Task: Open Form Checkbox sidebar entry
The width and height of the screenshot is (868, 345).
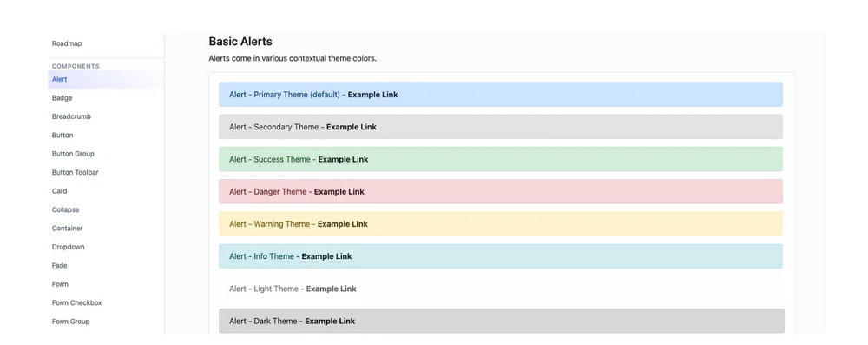Action: [77, 302]
